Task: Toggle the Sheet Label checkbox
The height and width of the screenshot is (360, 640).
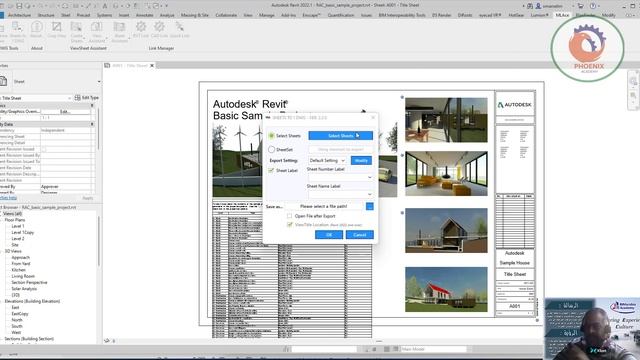Action: 271,170
